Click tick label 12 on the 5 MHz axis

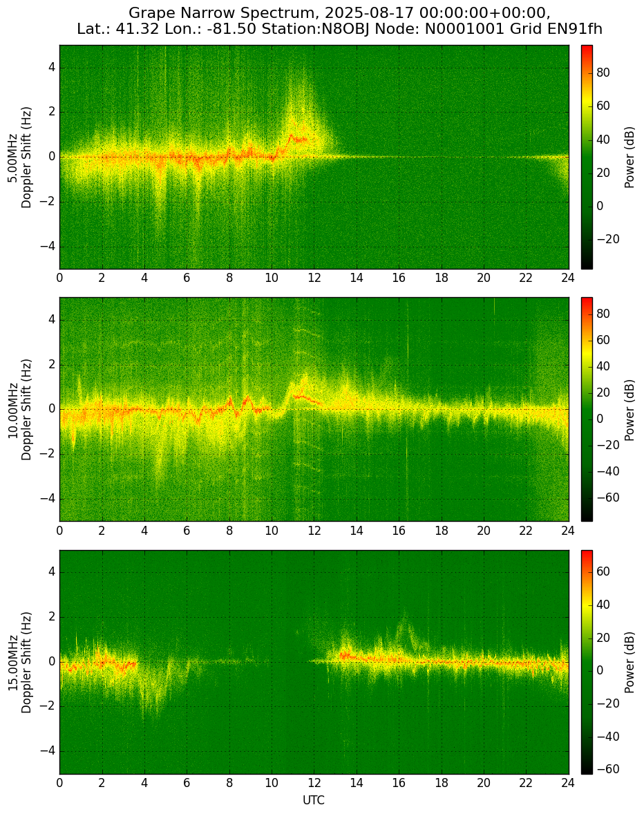[314, 278]
